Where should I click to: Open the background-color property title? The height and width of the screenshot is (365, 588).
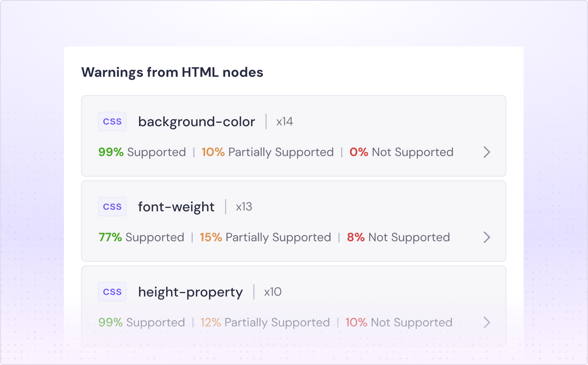click(x=196, y=122)
